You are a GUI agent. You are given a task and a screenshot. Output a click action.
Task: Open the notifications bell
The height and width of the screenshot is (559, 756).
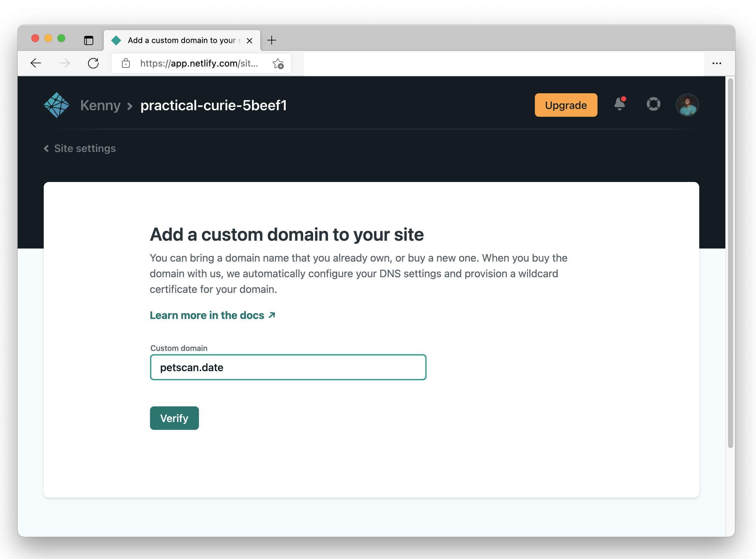coord(620,104)
